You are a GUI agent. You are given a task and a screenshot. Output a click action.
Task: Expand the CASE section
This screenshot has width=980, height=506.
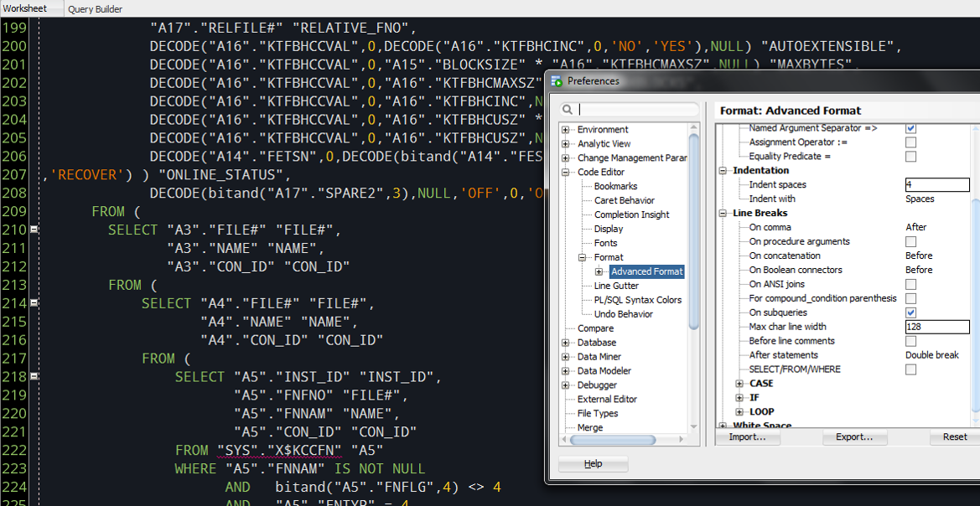tap(740, 384)
